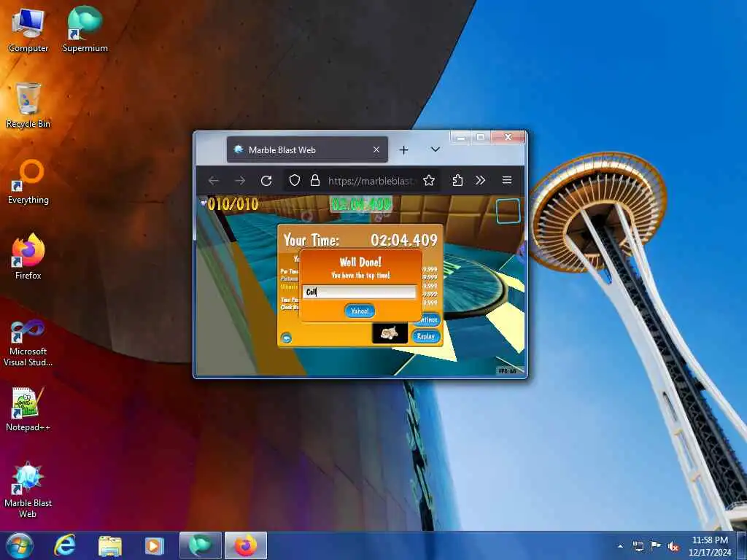The height and width of the screenshot is (560, 747).
Task: Click the padlock site security icon
Action: [315, 181]
